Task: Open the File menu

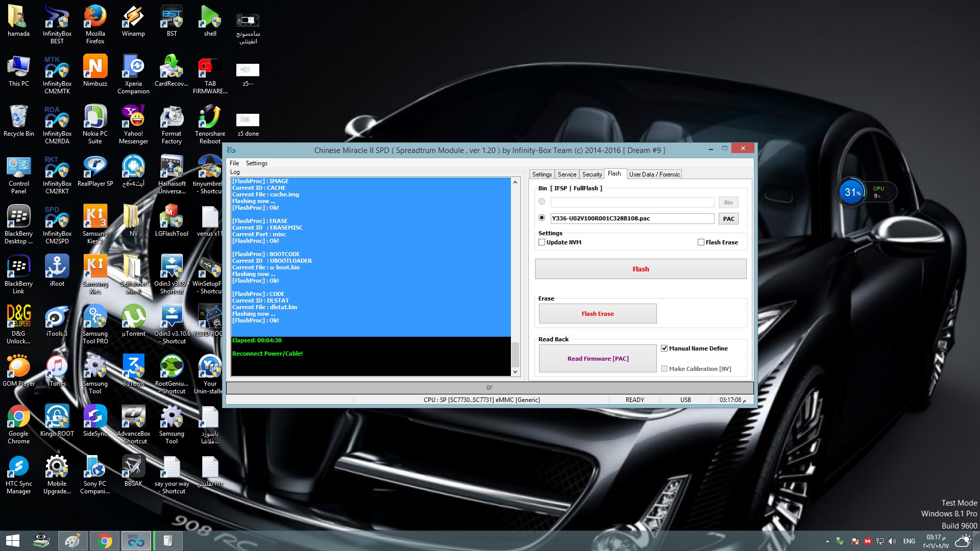Action: click(x=234, y=163)
